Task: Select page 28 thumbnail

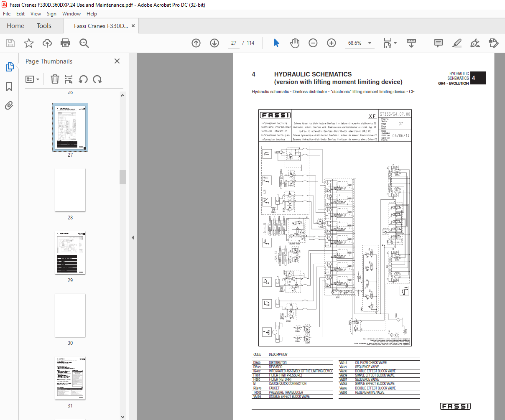Action: (x=70, y=190)
